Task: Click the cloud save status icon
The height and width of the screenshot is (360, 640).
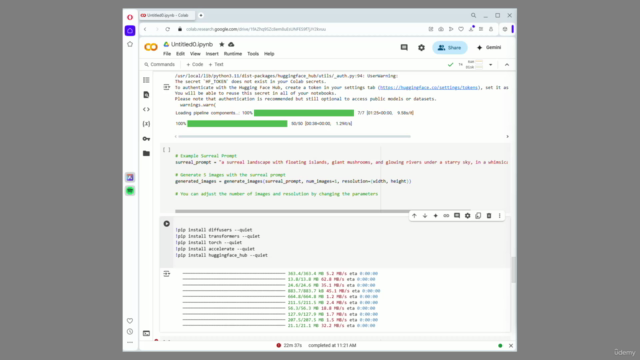Action: pos(231,44)
